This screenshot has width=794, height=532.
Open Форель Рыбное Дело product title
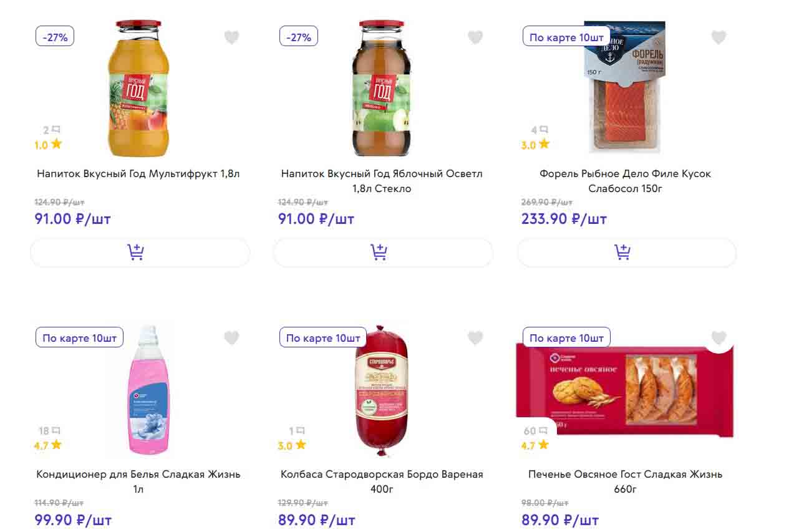pyautogui.click(x=625, y=181)
